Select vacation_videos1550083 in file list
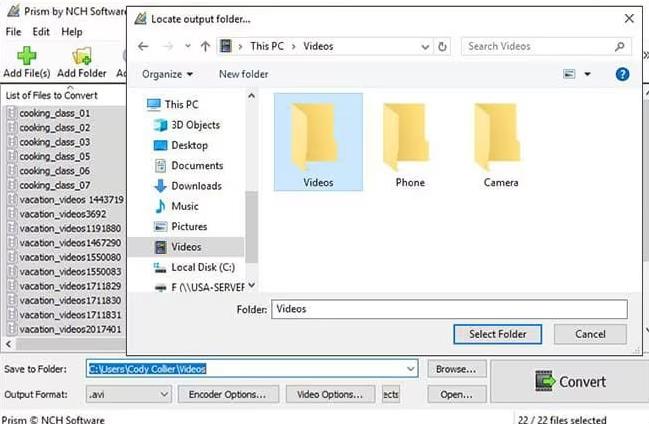This screenshot has width=649, height=424. [x=70, y=272]
